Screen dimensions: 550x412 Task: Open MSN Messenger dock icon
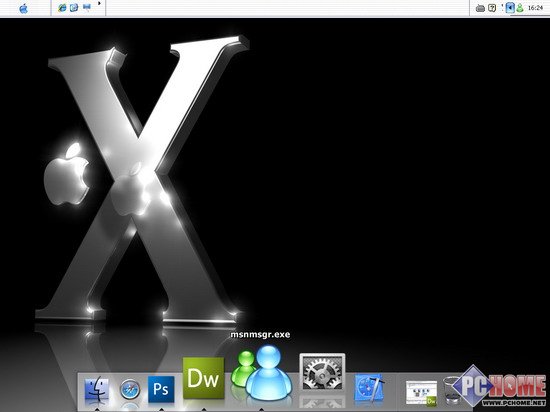(x=261, y=373)
